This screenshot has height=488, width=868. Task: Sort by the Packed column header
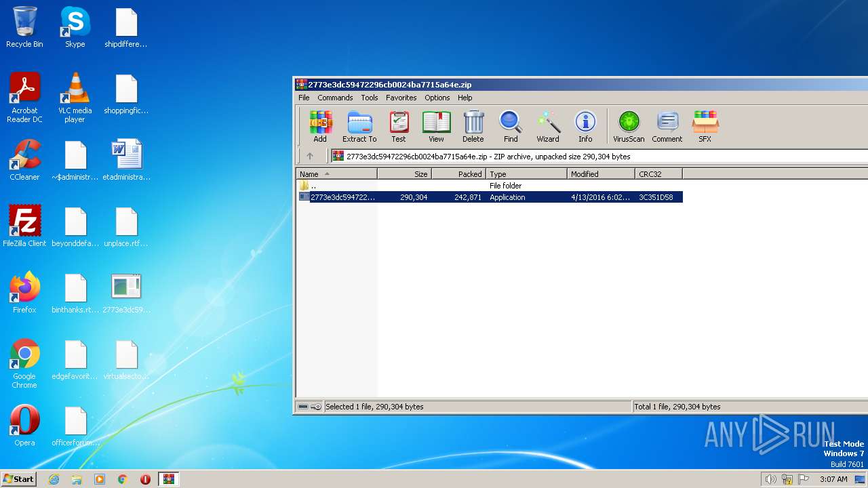pos(459,174)
